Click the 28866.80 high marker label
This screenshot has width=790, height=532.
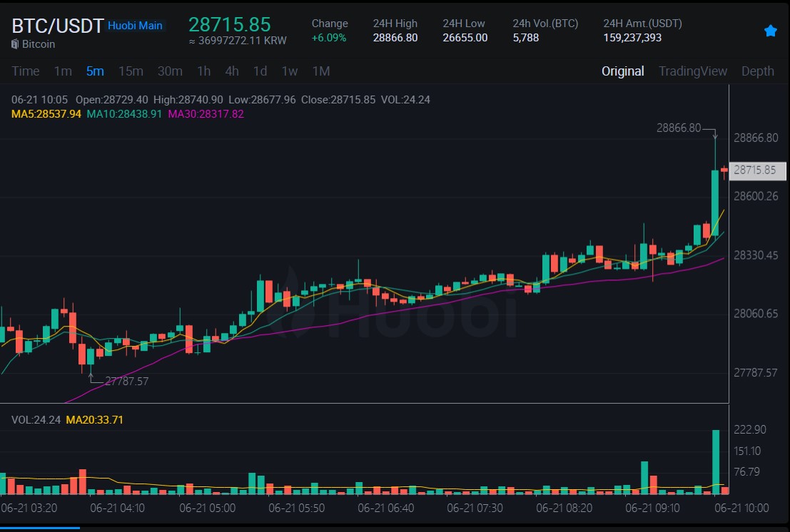(x=678, y=128)
